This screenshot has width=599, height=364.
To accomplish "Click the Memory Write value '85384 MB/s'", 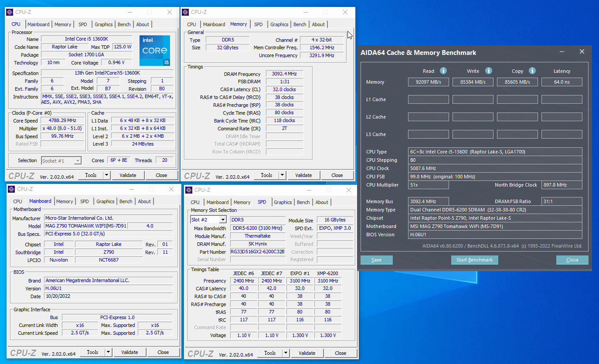I will 473,82.
